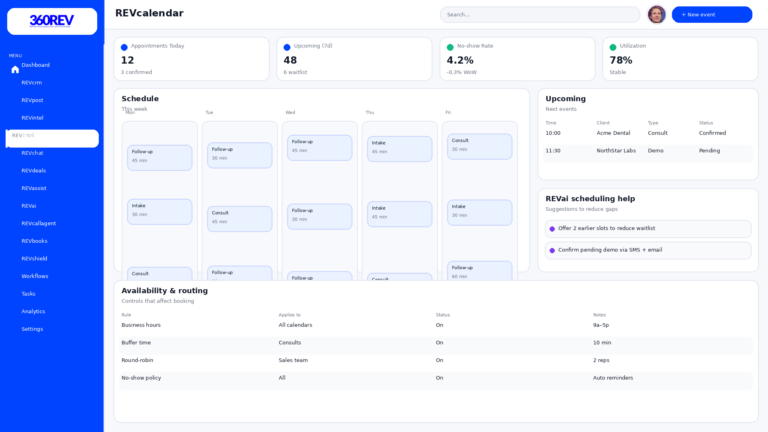The width and height of the screenshot is (768, 432).
Task: Open REVcrm from the sidebar
Action: [x=32, y=83]
